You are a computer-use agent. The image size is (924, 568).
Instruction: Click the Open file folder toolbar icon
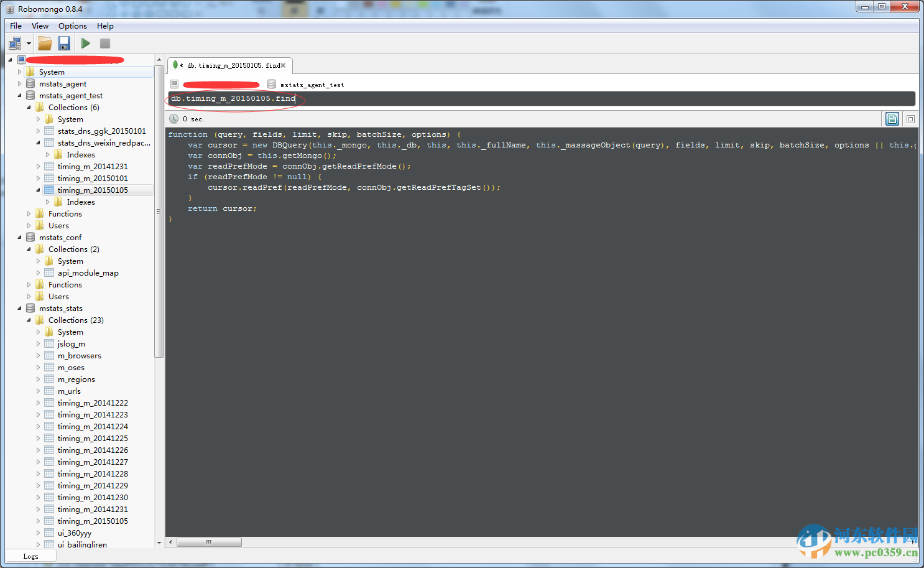[x=45, y=44]
